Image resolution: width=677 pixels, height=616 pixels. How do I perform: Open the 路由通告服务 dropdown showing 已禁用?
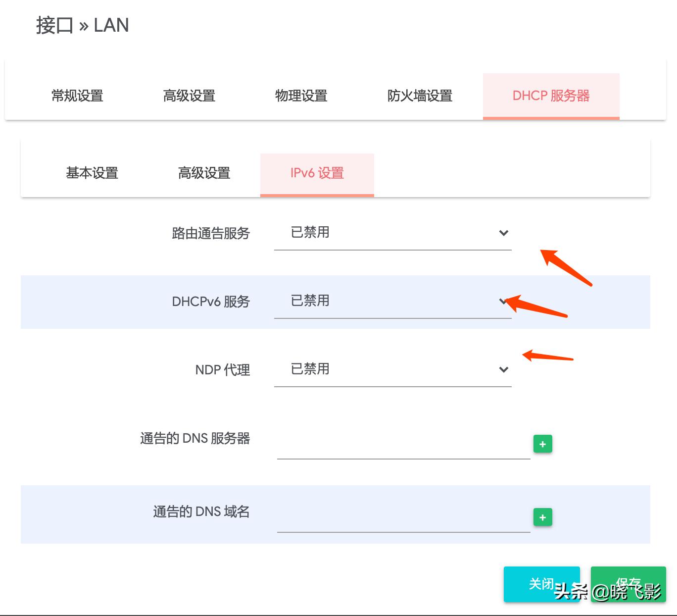pos(391,233)
